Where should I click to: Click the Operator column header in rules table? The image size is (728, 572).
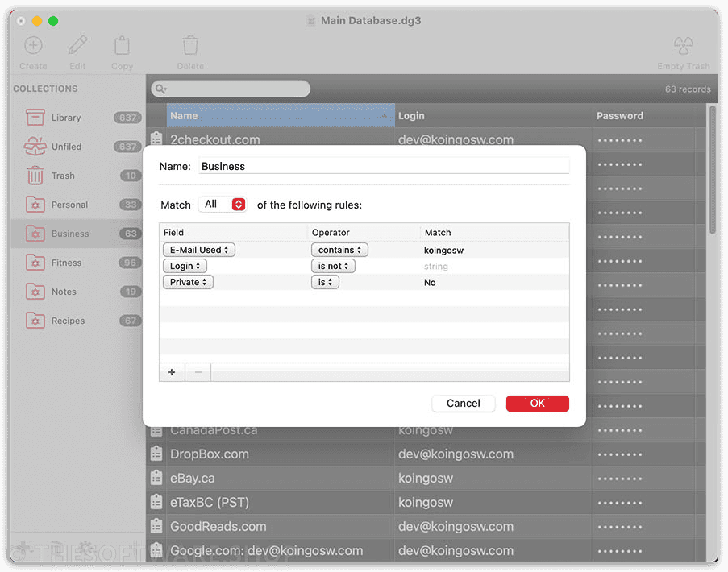click(364, 232)
